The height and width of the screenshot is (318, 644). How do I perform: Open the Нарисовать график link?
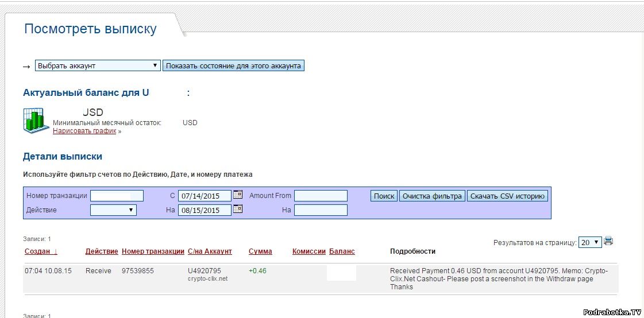tap(84, 131)
